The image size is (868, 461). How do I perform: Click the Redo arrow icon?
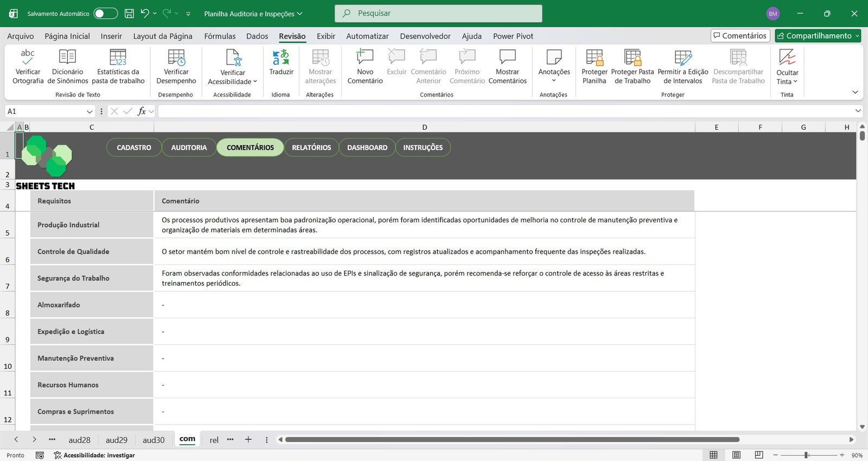[167, 14]
